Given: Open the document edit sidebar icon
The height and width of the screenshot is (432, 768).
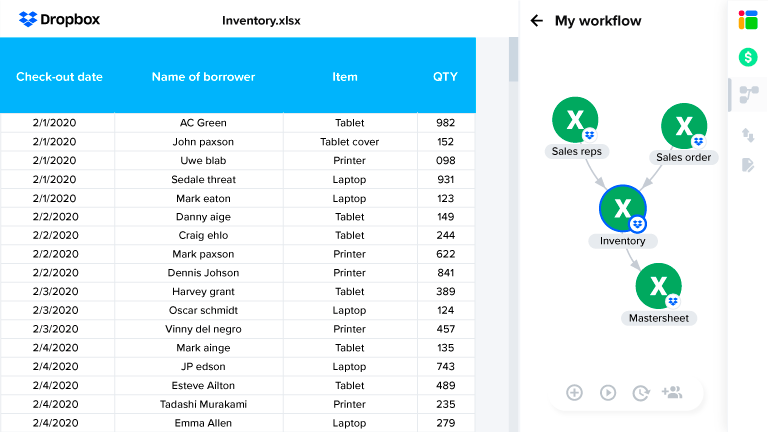Looking at the screenshot, I should coord(748,165).
